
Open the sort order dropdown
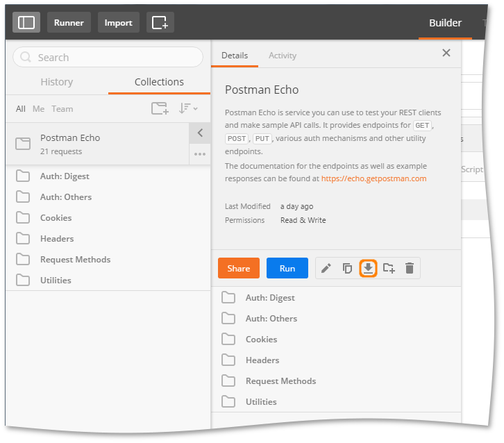188,108
